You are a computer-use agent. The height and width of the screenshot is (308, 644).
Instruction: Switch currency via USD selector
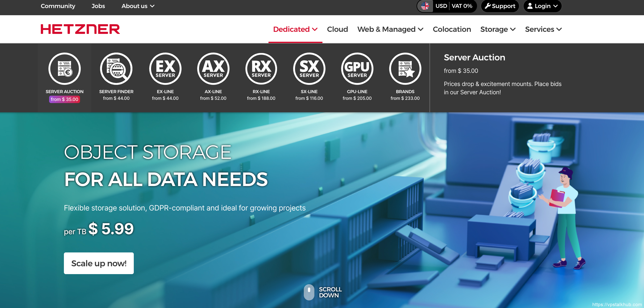click(x=441, y=6)
